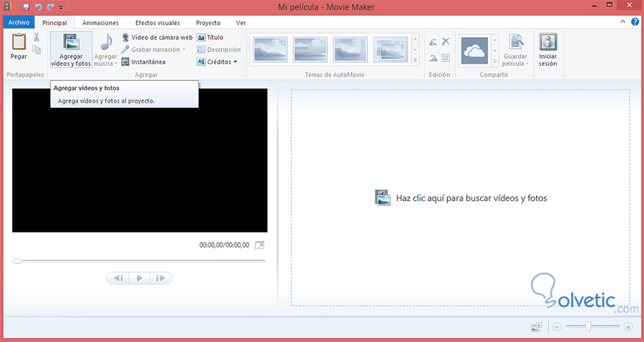The image size is (644, 342).
Task: Click the previous frame button
Action: (x=118, y=278)
